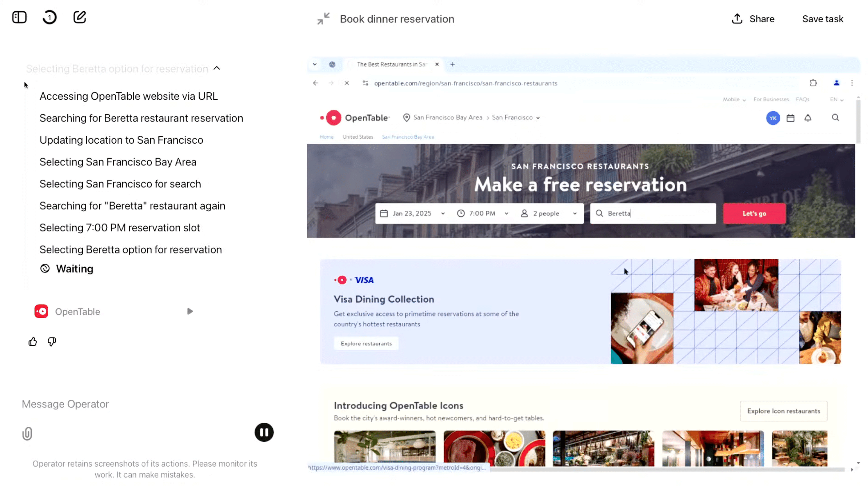
Task: Open the 7:00 PM time dropdown
Action: [483, 213]
